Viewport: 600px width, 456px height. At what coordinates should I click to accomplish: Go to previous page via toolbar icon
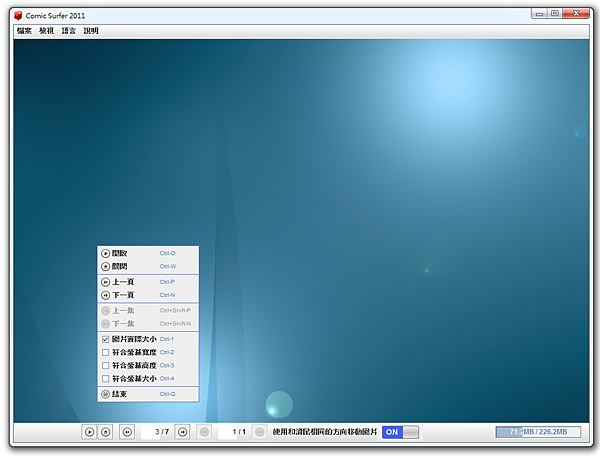point(127,432)
